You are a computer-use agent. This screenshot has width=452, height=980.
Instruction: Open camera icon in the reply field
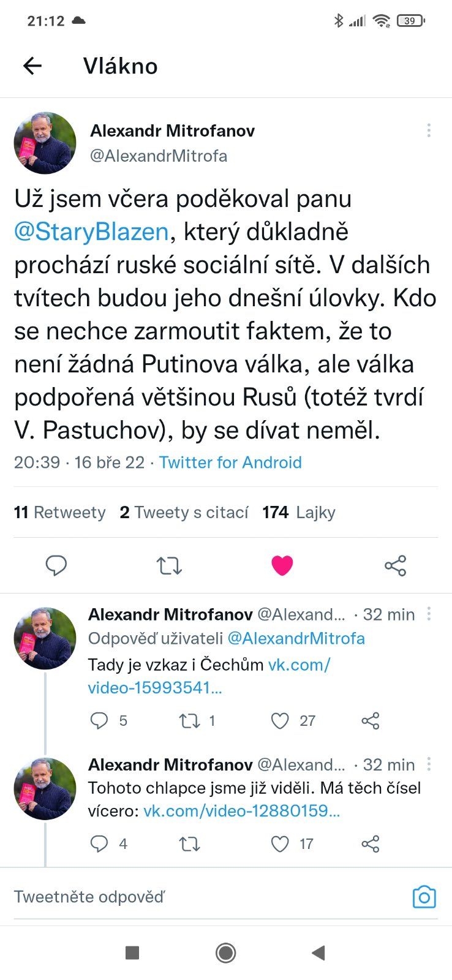[x=424, y=897]
